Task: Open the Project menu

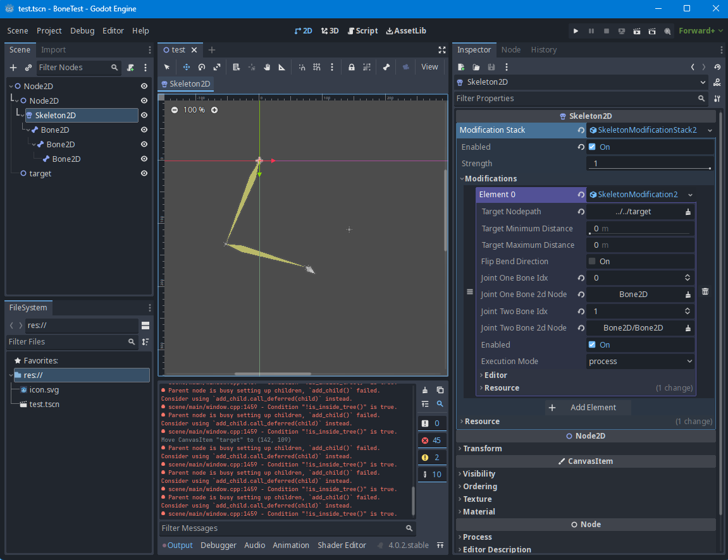Action: pos(49,30)
